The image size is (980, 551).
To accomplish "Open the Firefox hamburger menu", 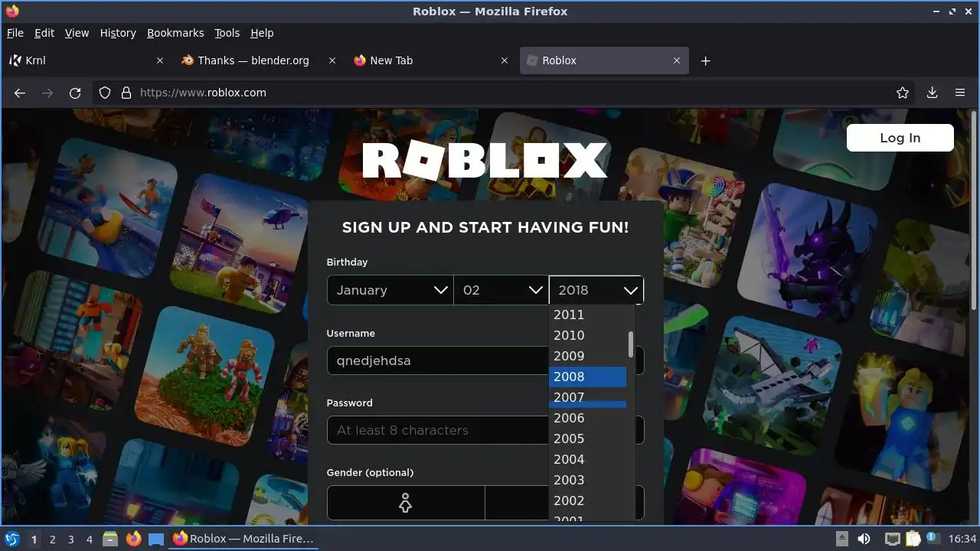I will (959, 93).
